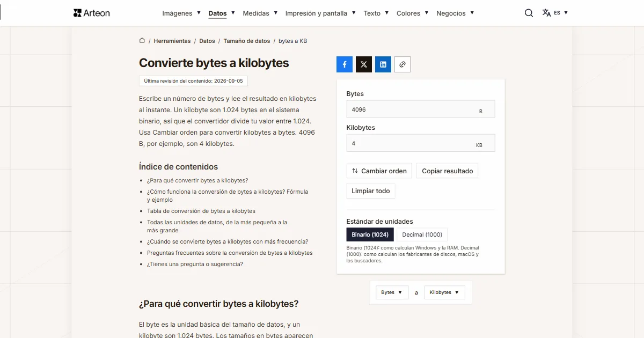Image resolution: width=644 pixels, height=338 pixels.
Task: Open Tamaño de datos breadcrumb link
Action: (x=247, y=41)
